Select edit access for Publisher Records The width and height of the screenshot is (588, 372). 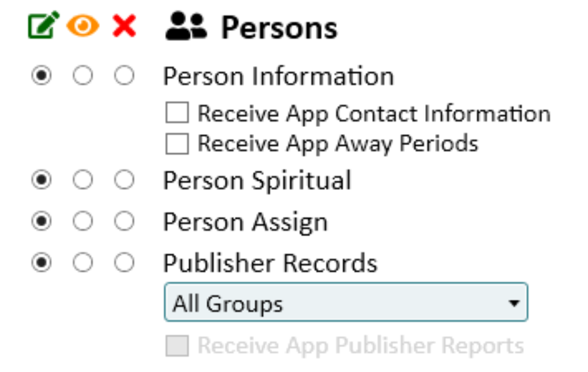click(x=42, y=263)
